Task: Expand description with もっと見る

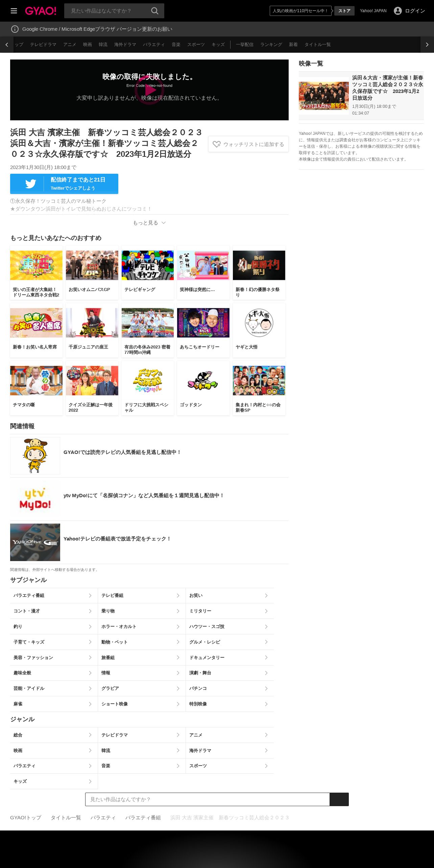Action: click(149, 223)
